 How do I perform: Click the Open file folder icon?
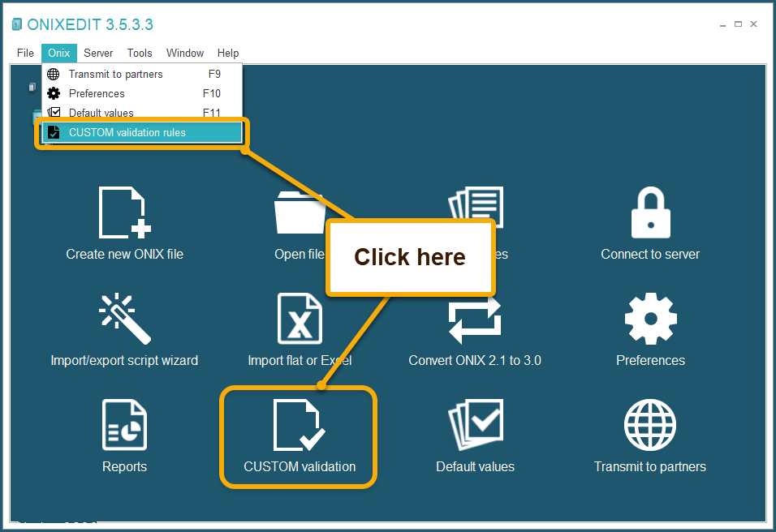pos(299,212)
